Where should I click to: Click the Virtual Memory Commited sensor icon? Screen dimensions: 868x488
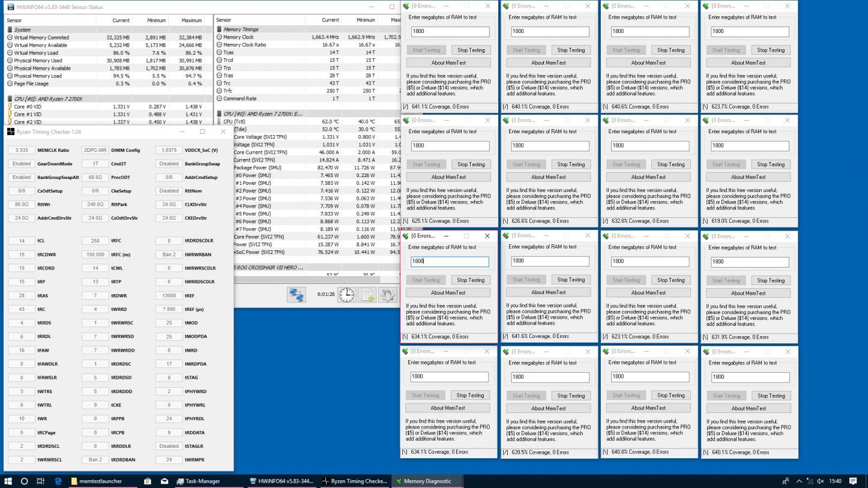point(10,37)
